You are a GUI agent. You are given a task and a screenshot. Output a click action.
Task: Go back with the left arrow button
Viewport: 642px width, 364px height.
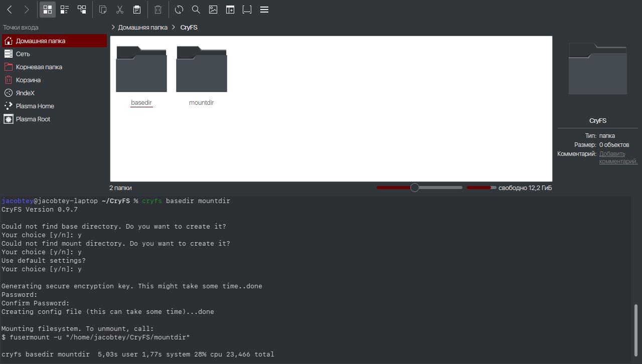pos(10,10)
